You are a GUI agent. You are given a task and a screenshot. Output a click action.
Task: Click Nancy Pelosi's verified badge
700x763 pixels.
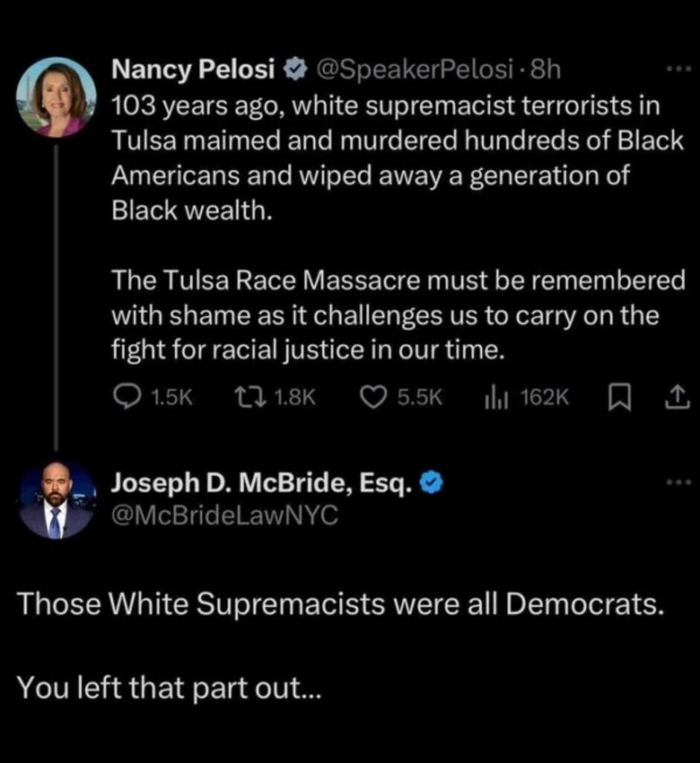pyautogui.click(x=298, y=71)
